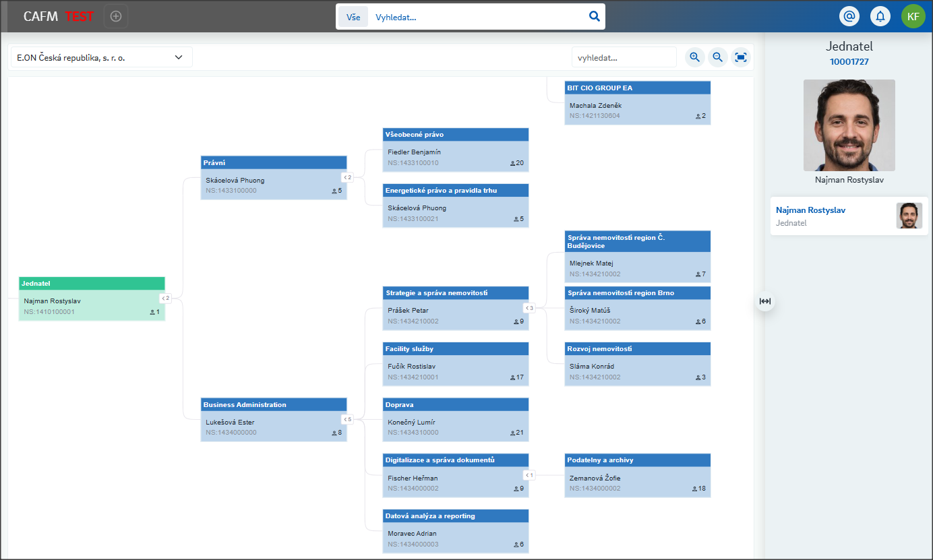933x560 pixels.
Task: Click the zoom in magnifier icon
Action: pyautogui.click(x=695, y=57)
